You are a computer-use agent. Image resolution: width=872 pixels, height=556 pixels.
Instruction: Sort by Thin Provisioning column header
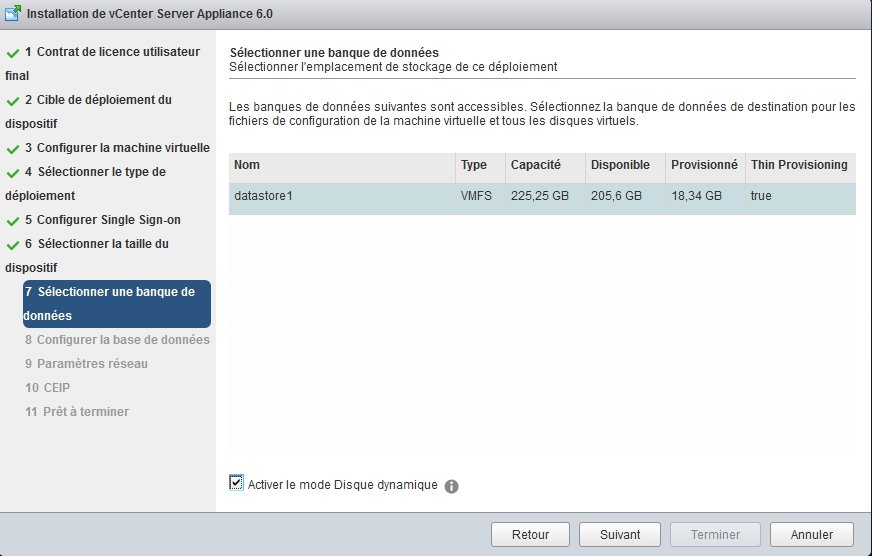tap(799, 165)
